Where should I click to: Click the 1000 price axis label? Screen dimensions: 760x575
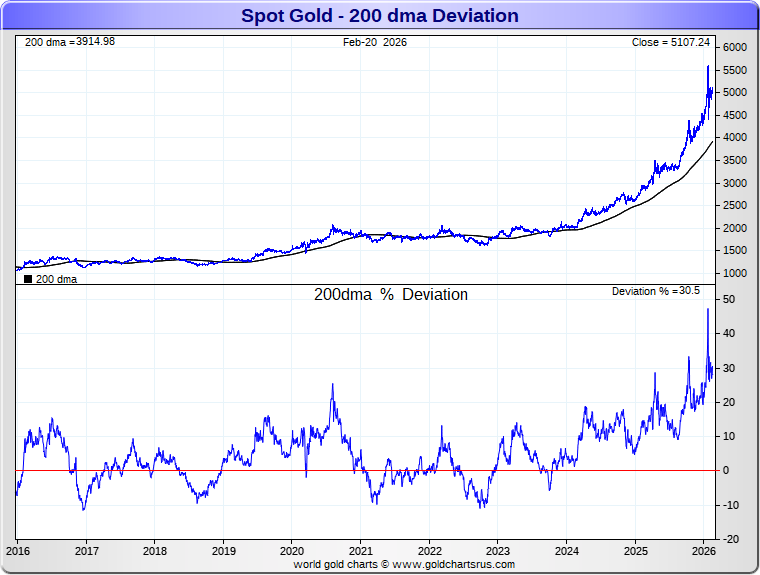click(735, 273)
